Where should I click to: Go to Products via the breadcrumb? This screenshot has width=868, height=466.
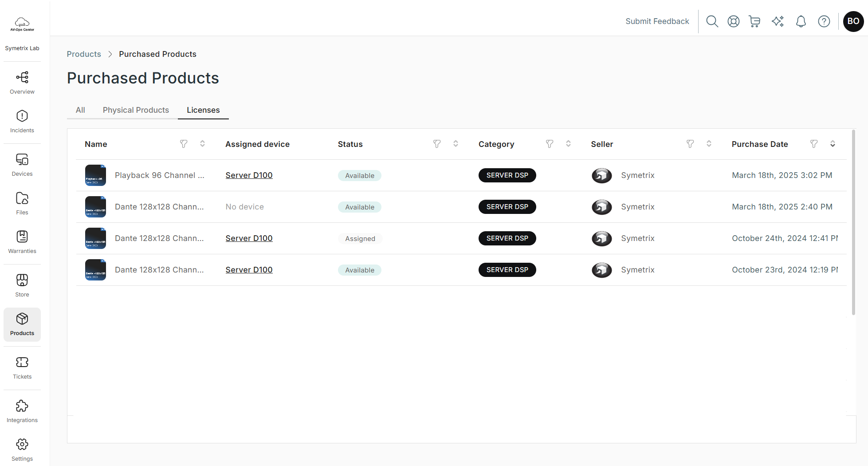tap(84, 54)
